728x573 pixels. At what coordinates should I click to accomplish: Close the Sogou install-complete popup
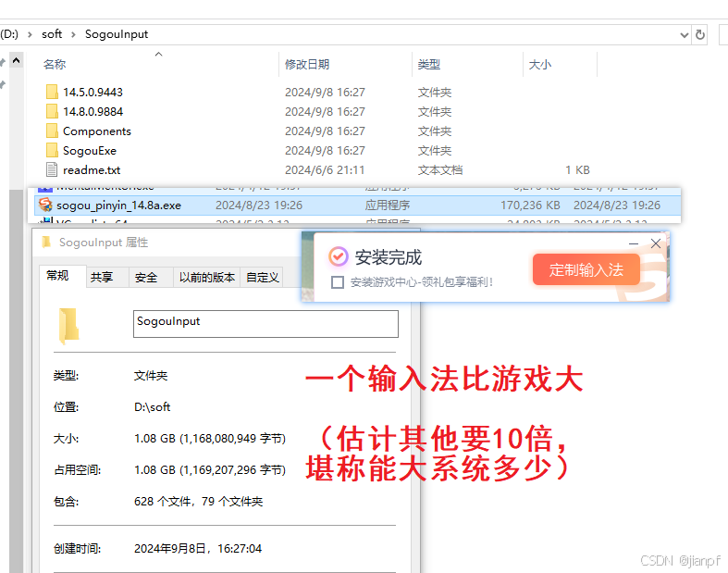click(656, 243)
